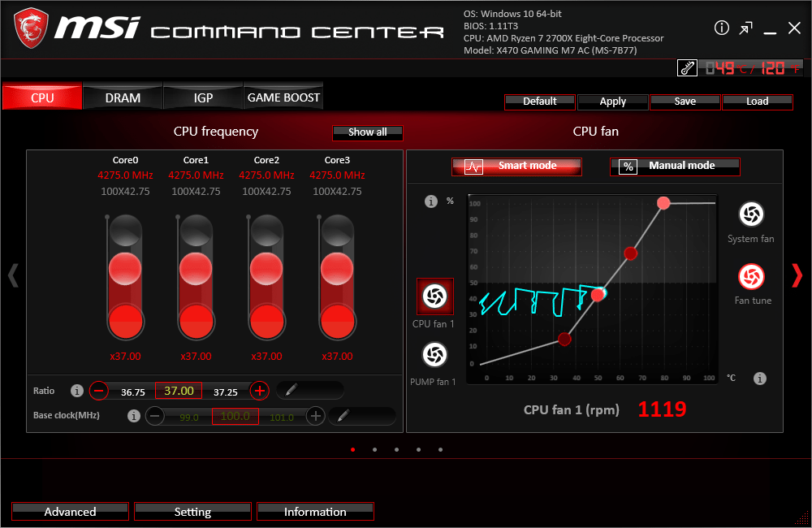Switch to the DRAM tab

(123, 97)
